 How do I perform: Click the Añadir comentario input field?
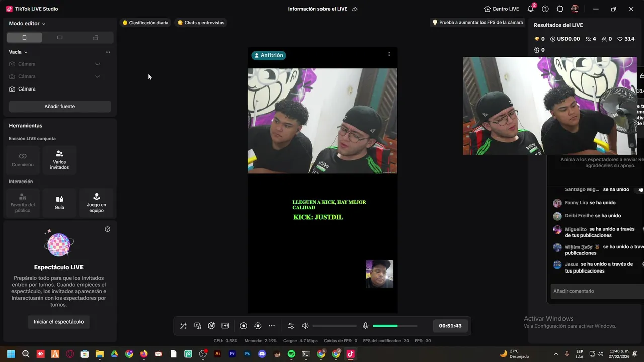[597, 291]
